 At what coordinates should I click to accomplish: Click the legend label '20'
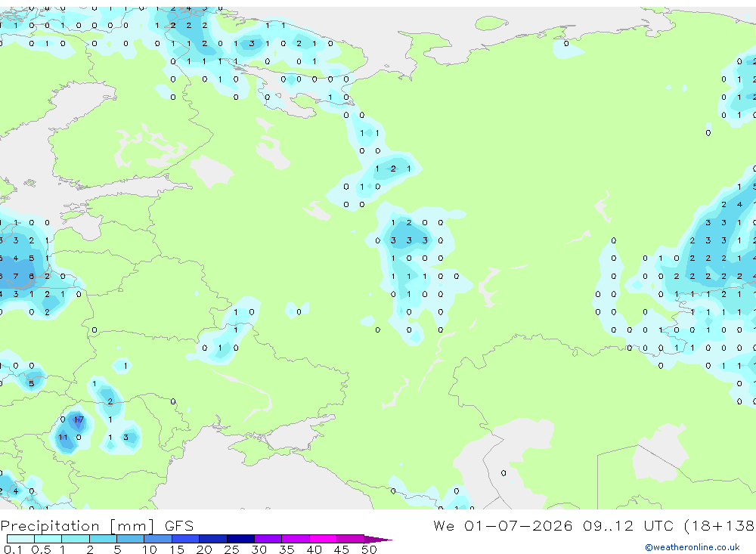(x=204, y=549)
